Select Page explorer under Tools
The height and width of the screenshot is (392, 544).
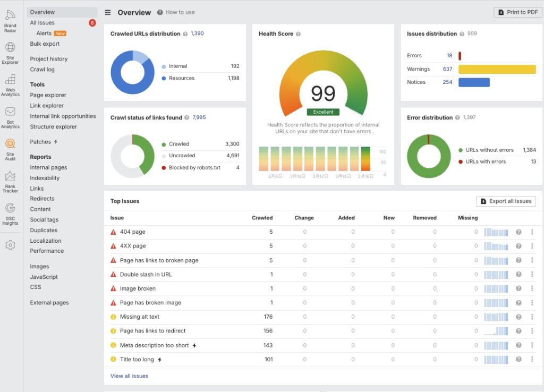tap(48, 95)
